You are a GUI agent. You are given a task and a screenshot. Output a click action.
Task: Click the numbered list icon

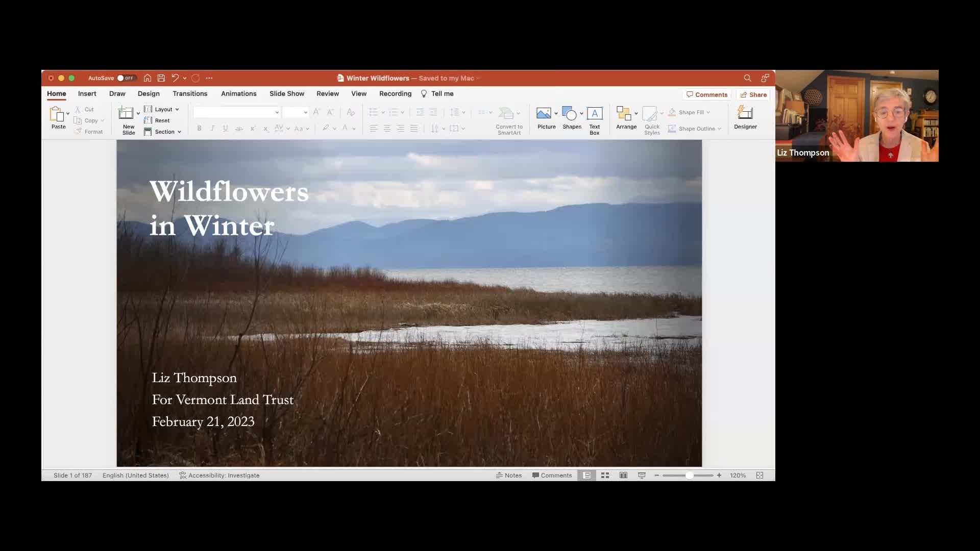(x=393, y=112)
